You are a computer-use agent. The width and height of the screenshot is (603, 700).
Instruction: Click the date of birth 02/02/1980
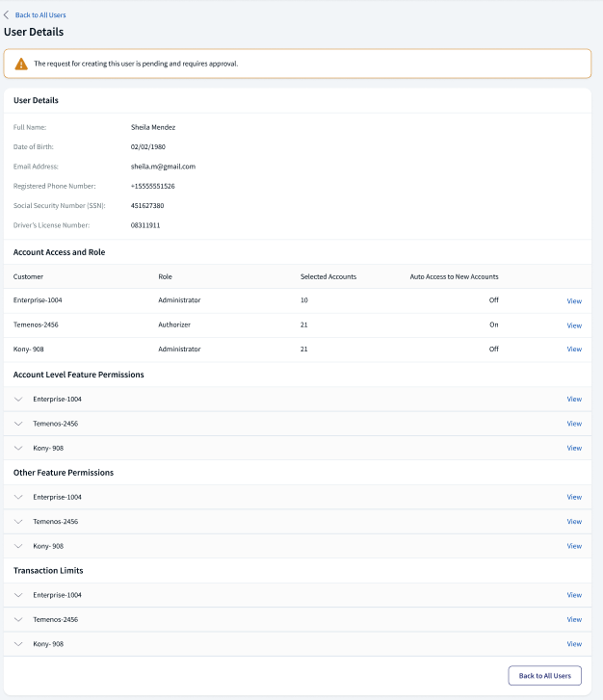(x=147, y=147)
